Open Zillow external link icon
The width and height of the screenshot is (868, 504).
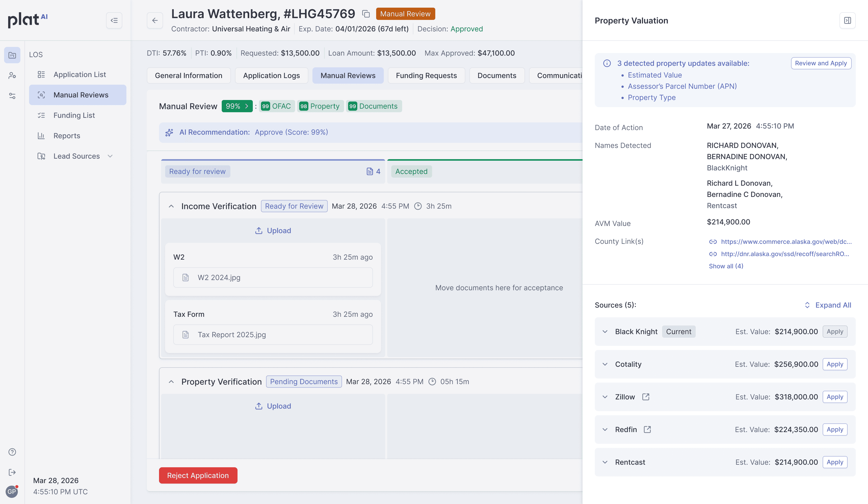pyautogui.click(x=646, y=397)
